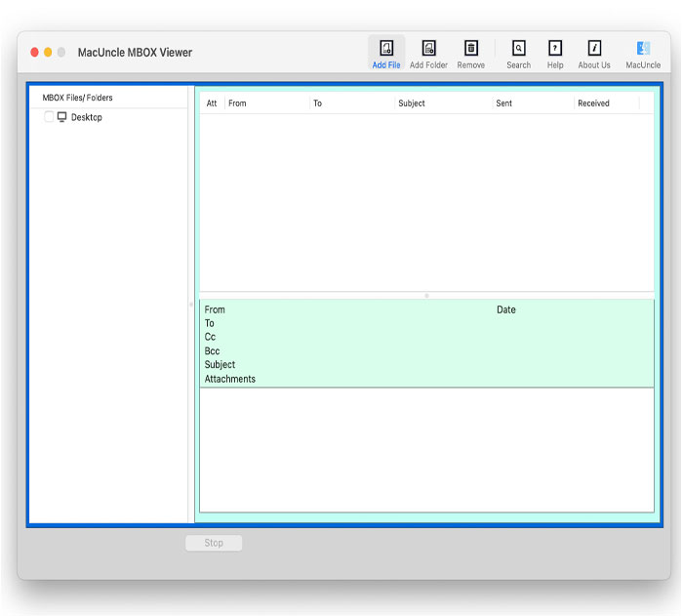Click the MacUncle logo icon
The height and width of the screenshot is (616, 683).
[x=643, y=49]
